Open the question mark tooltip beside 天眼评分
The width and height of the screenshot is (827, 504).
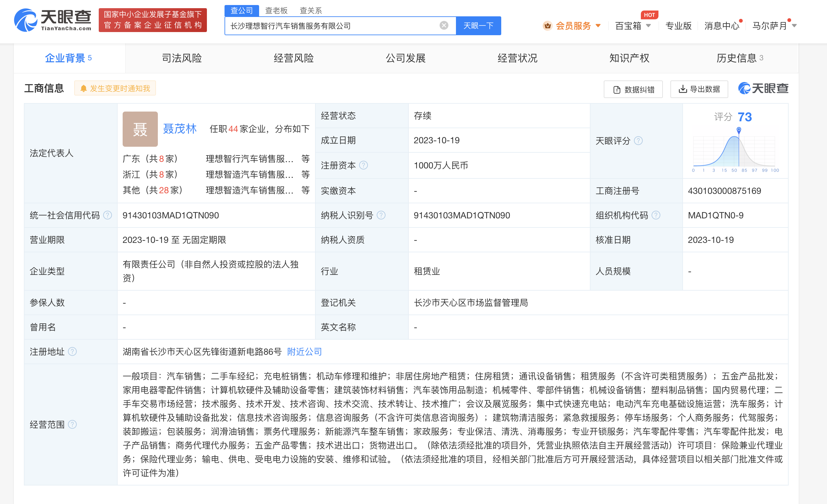[x=639, y=141]
